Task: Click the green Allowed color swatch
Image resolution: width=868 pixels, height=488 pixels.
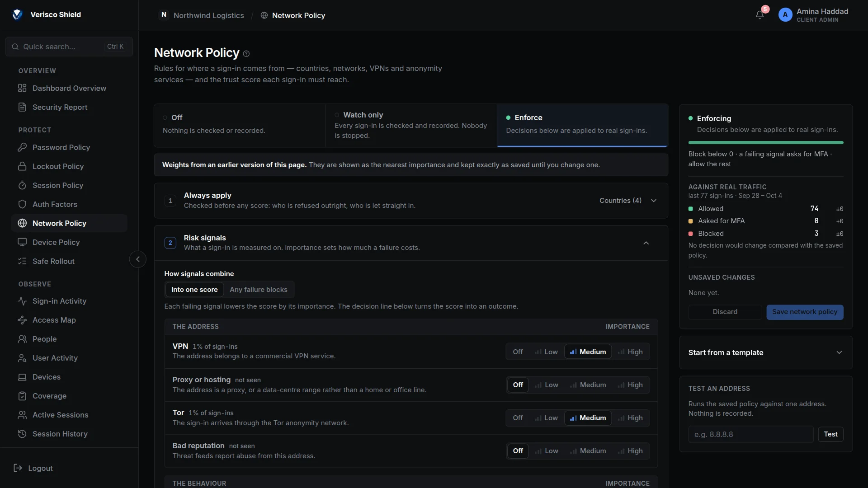Action: pyautogui.click(x=691, y=209)
